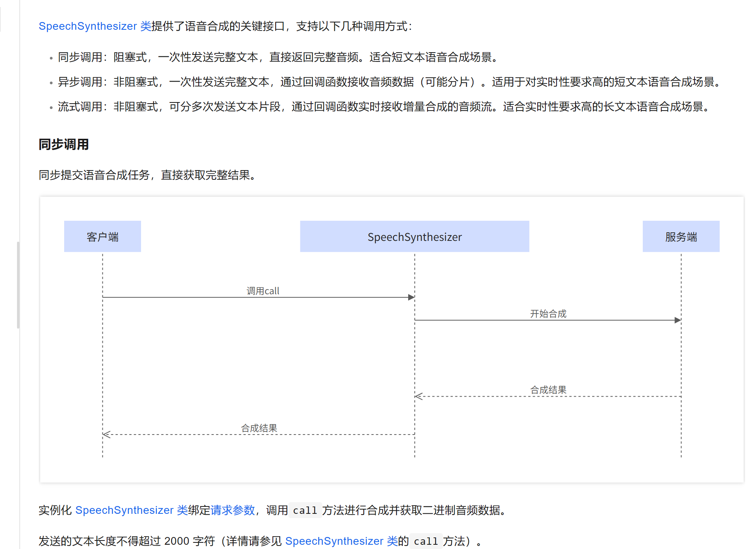Click inline code call before 方法进行合成
Image resolution: width=756 pixels, height=549 pixels.
305,511
